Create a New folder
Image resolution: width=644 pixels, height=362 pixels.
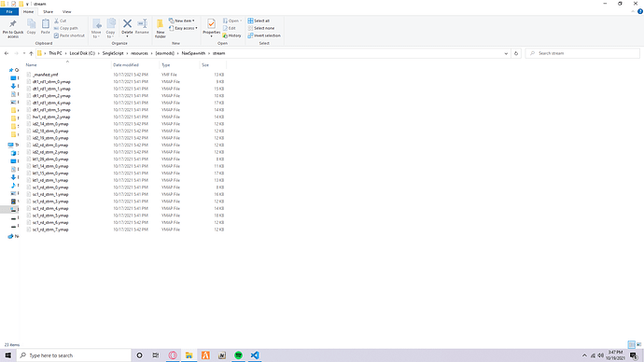point(161,28)
